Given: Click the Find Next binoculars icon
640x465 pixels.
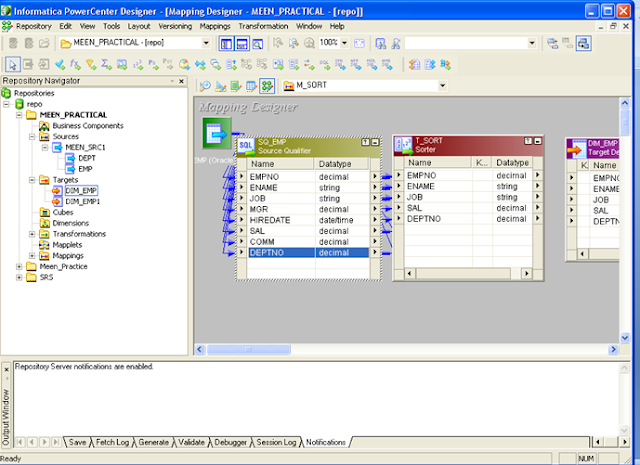Looking at the screenshot, I should tap(396, 43).
